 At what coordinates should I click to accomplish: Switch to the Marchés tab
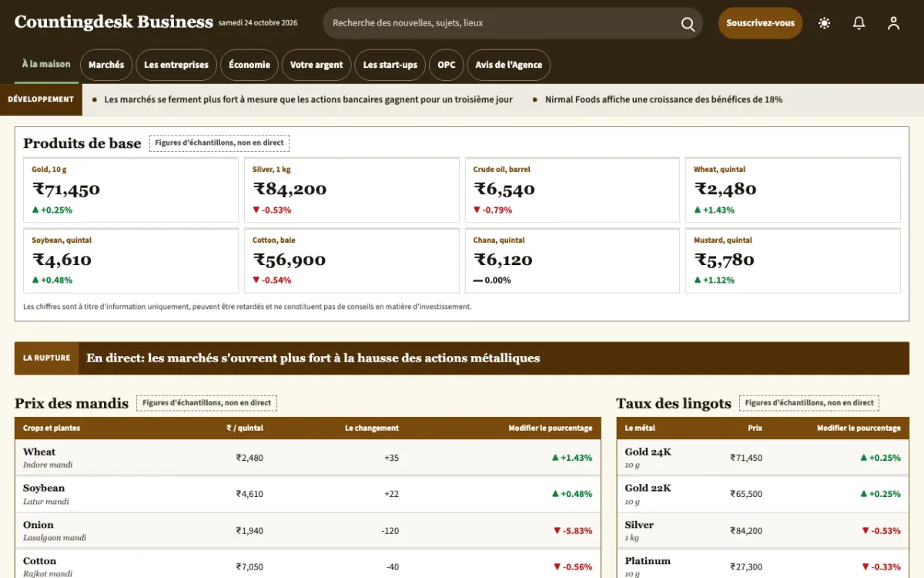106,65
